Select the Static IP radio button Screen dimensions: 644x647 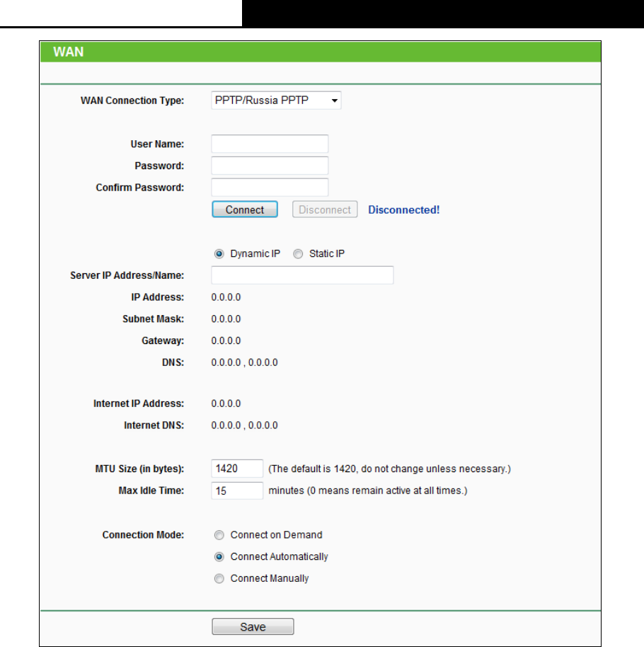pos(298,253)
